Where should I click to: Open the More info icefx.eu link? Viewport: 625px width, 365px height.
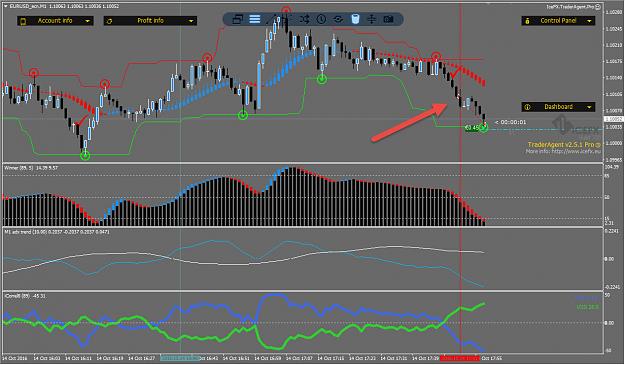pyautogui.click(x=562, y=151)
